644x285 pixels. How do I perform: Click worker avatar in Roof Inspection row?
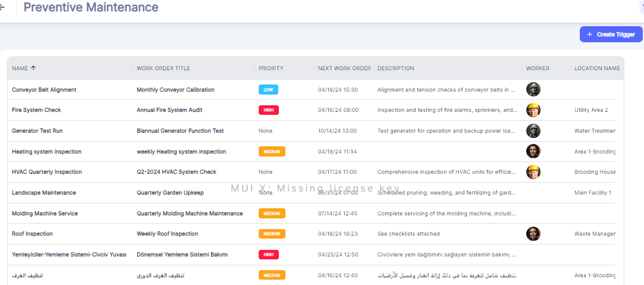[x=533, y=234]
